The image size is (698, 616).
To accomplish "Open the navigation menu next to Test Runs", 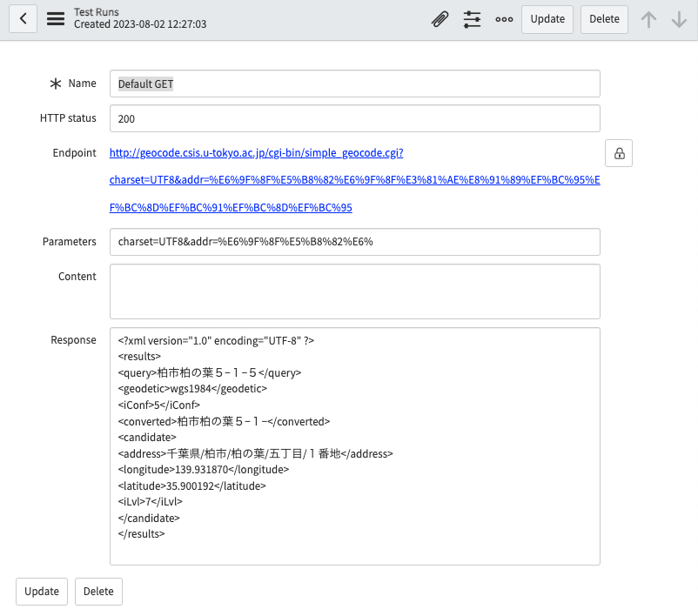I will click(56, 18).
